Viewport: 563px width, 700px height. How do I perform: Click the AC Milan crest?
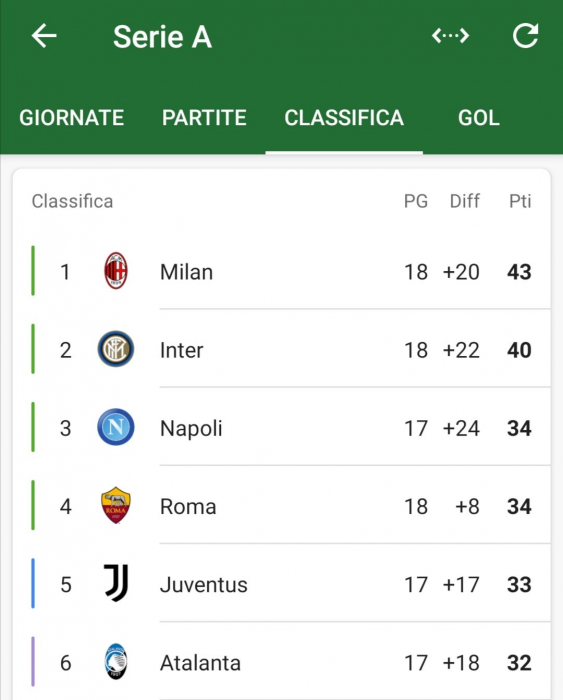(x=116, y=271)
